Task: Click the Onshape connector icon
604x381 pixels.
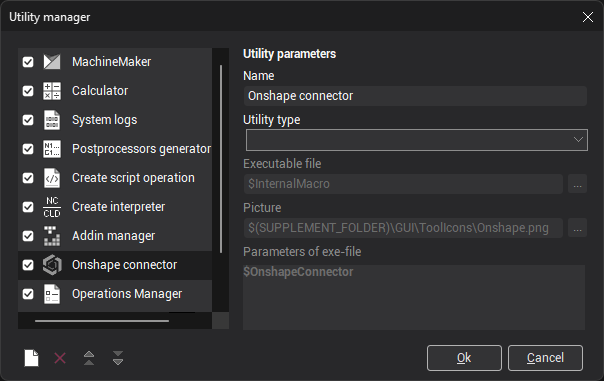Action: click(52, 265)
